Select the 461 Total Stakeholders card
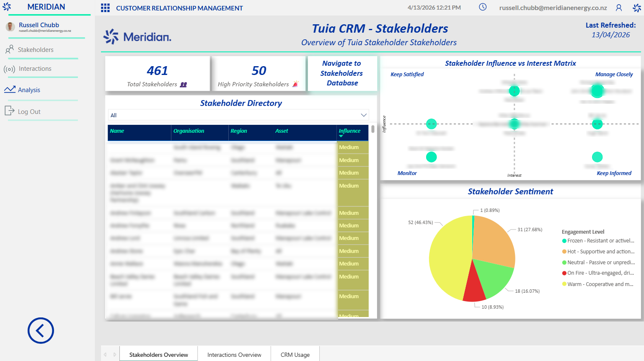The image size is (644, 361). tap(158, 74)
